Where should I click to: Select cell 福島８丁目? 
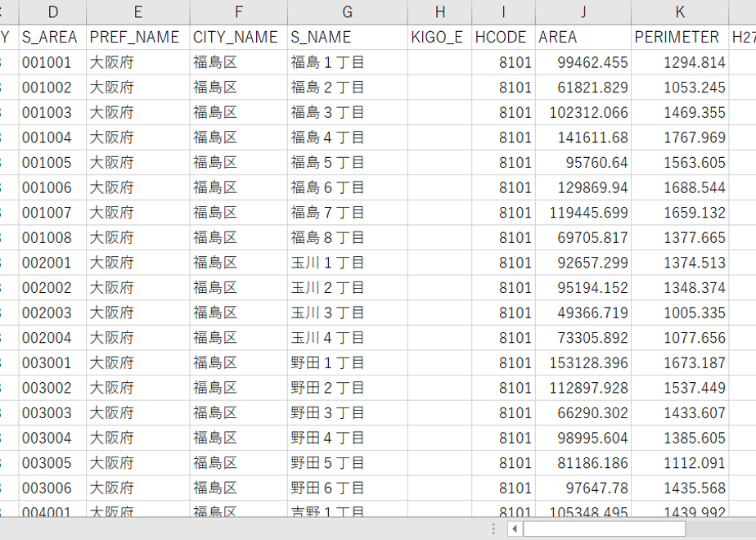click(x=348, y=238)
